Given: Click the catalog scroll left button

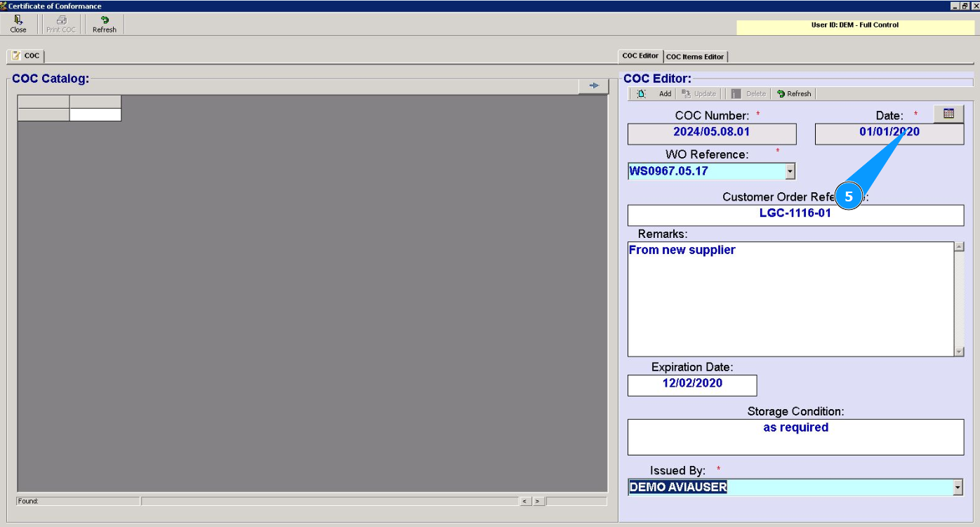Looking at the screenshot, I should point(524,501).
